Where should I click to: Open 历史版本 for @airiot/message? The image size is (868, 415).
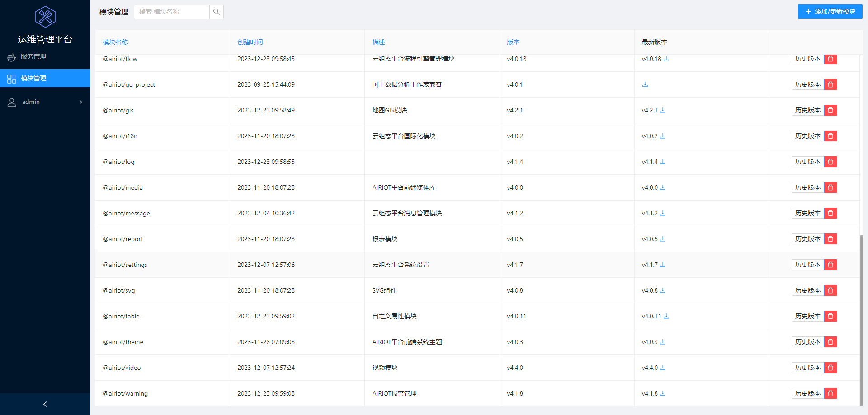point(807,213)
